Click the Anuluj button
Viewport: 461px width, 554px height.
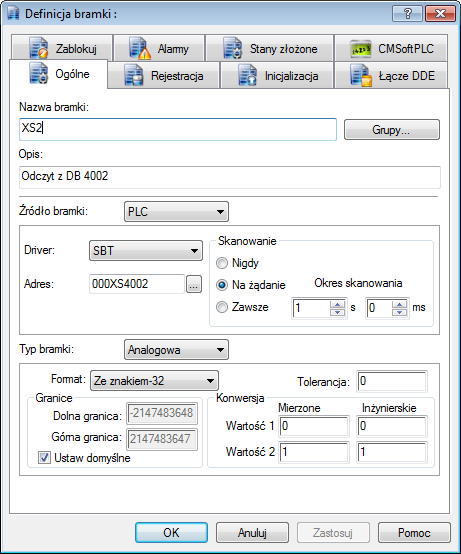(252, 532)
